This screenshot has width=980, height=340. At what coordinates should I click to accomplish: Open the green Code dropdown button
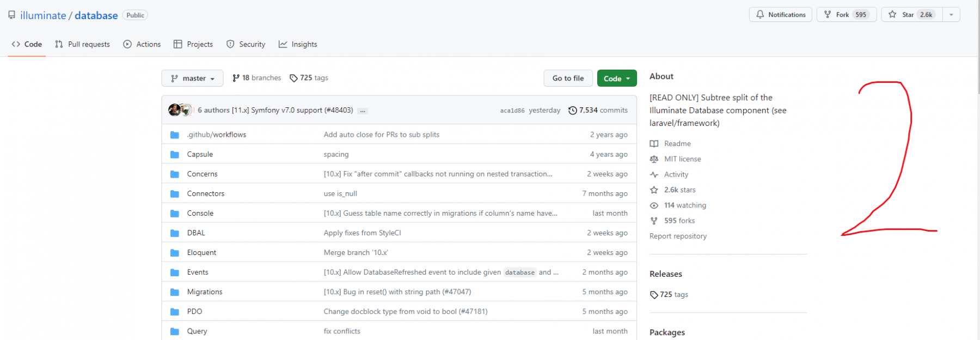coord(617,78)
